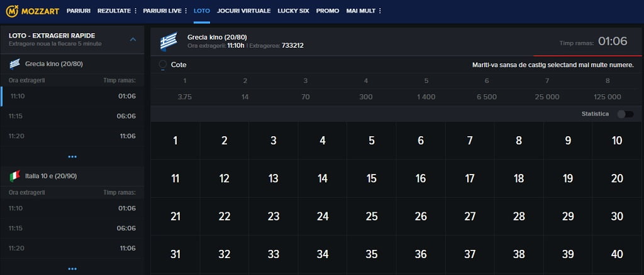Click the Mozzart logo

(33, 11)
